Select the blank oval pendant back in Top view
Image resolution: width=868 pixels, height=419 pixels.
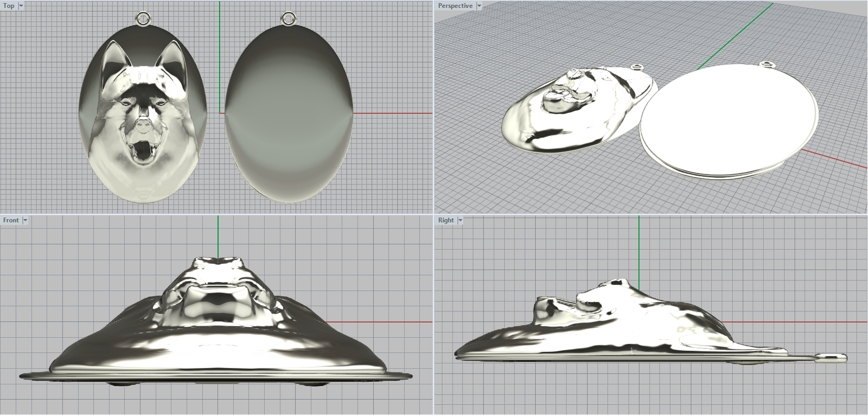click(x=289, y=114)
